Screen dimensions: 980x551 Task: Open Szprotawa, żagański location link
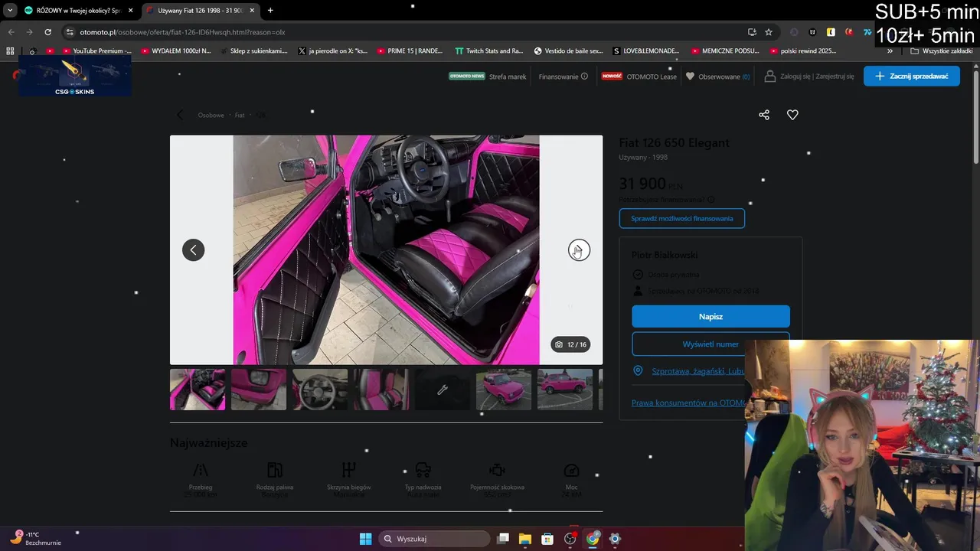tap(698, 371)
